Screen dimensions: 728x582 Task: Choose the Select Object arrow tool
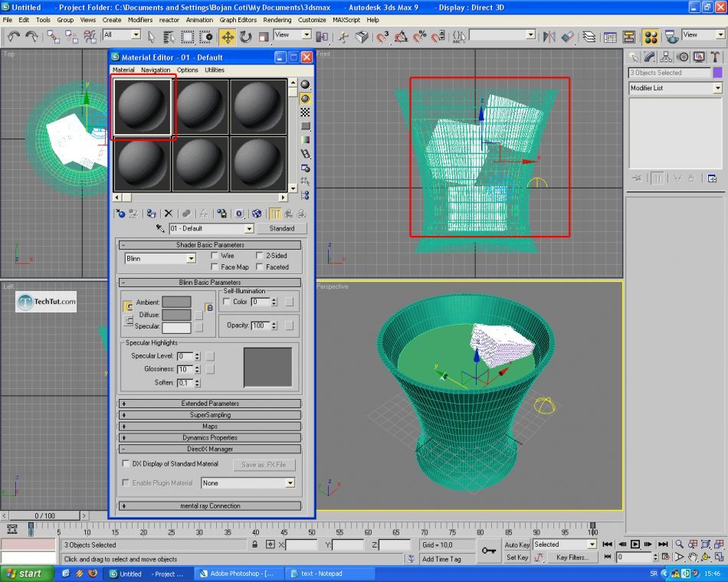point(152,37)
